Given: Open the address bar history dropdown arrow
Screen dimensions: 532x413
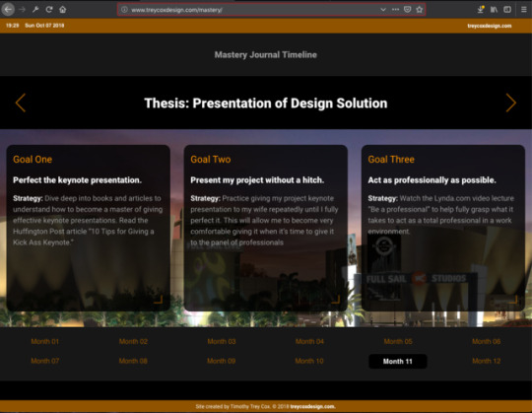Looking at the screenshot, I should pyautogui.click(x=383, y=10).
